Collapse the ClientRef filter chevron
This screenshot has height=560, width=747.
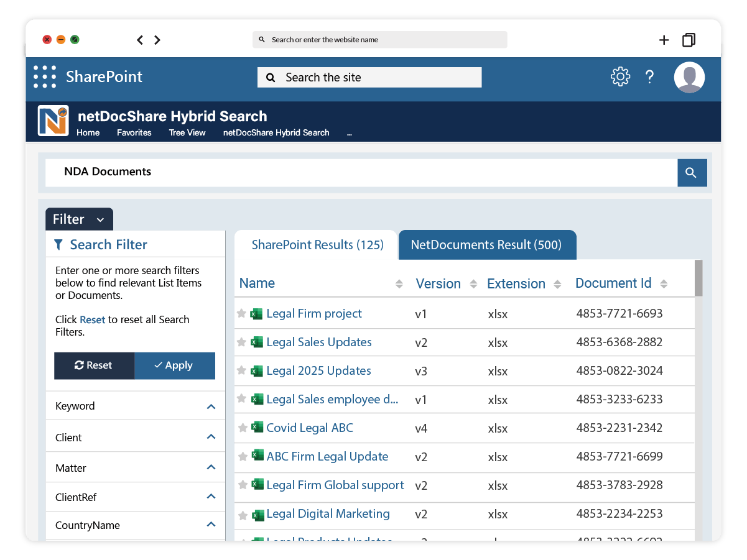211,496
